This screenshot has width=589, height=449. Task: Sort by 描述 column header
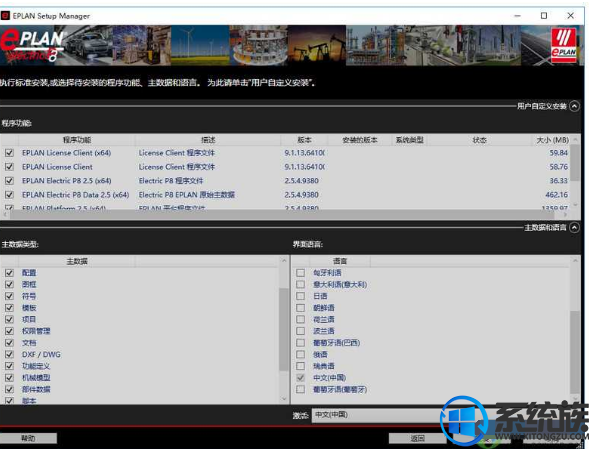pos(208,140)
